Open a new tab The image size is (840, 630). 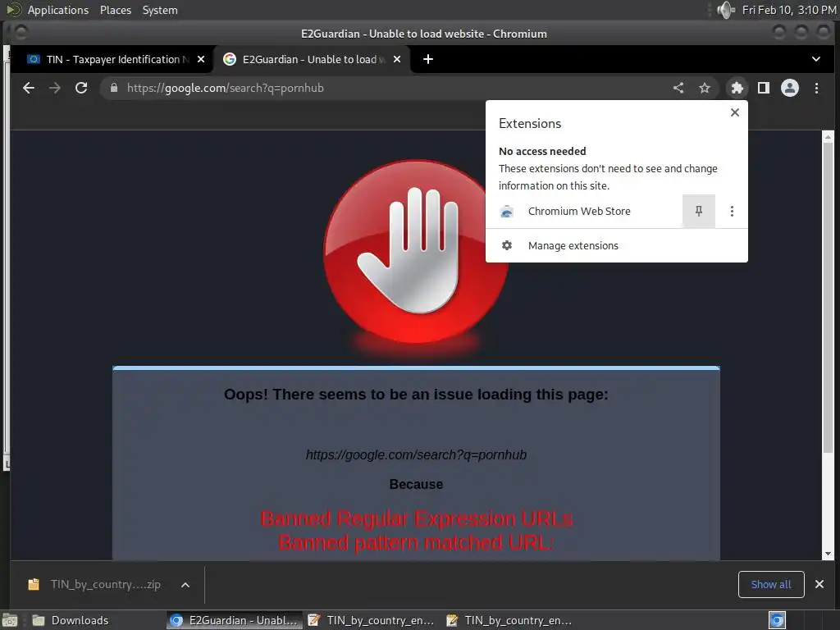tap(428, 59)
